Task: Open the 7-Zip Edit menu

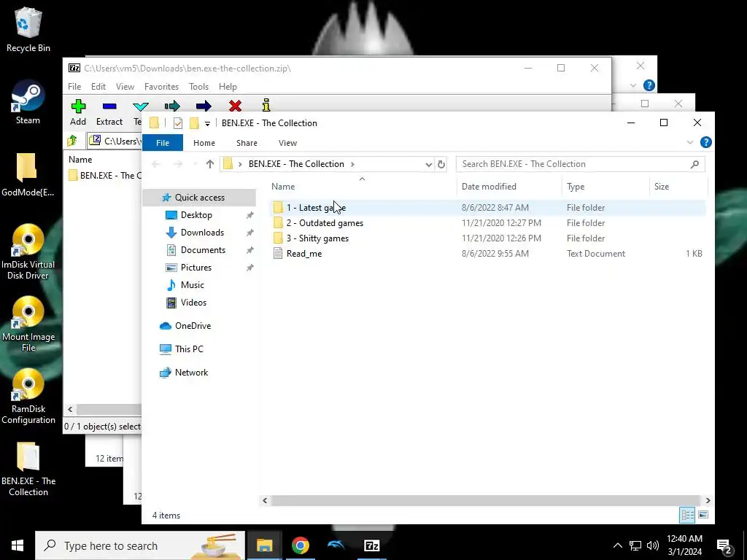Action: pyautogui.click(x=98, y=87)
